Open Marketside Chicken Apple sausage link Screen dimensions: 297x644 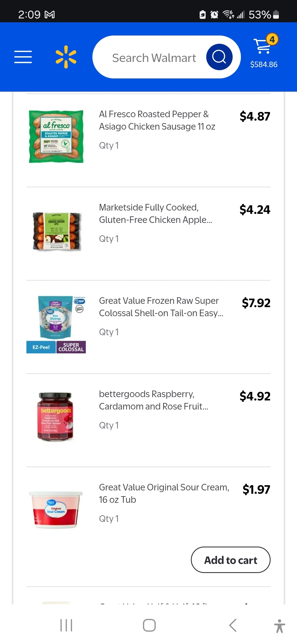coord(155,214)
